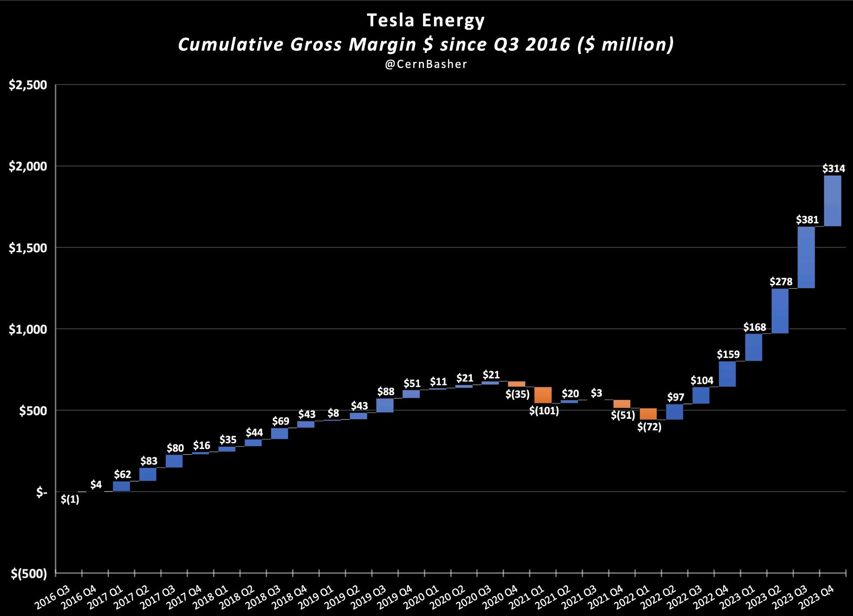This screenshot has width=853, height=616.
Task: Click the $500 y-axis label
Action: pos(33,411)
